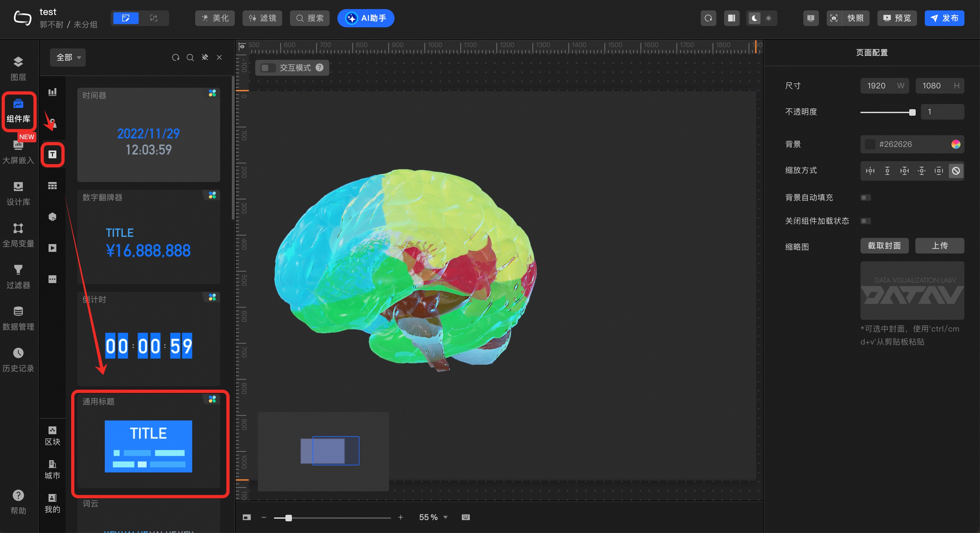Select the text component category icon
This screenshot has height=533, width=980.
pos(53,154)
